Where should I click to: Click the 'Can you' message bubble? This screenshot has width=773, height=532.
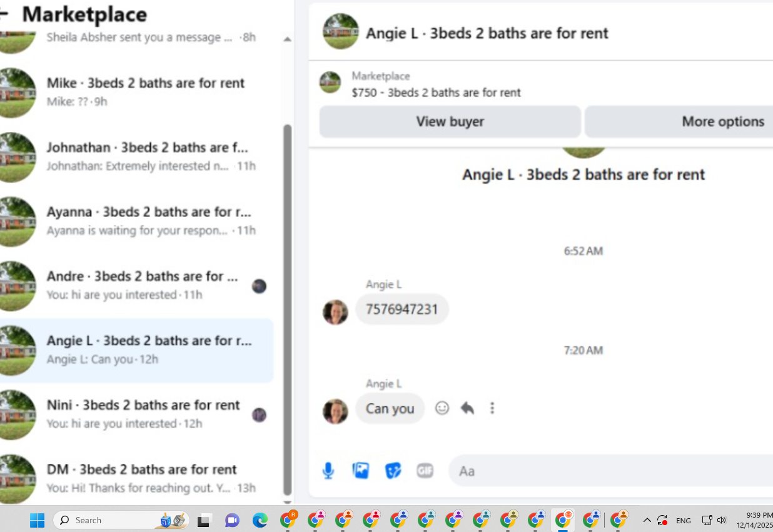pyautogui.click(x=390, y=408)
